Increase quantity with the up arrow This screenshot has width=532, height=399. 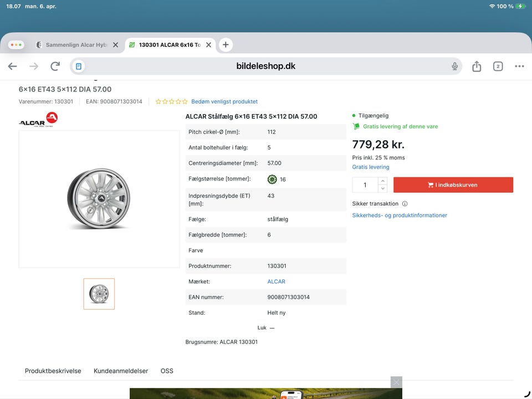pos(382,181)
